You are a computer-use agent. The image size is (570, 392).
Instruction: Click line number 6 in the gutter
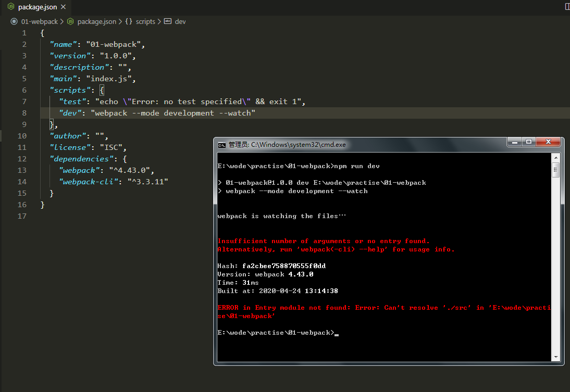coord(24,90)
